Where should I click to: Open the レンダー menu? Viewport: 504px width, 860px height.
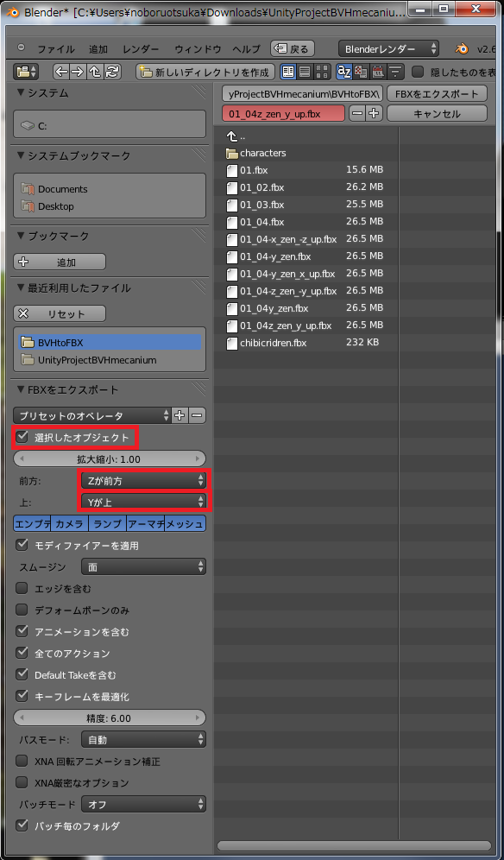click(x=142, y=49)
